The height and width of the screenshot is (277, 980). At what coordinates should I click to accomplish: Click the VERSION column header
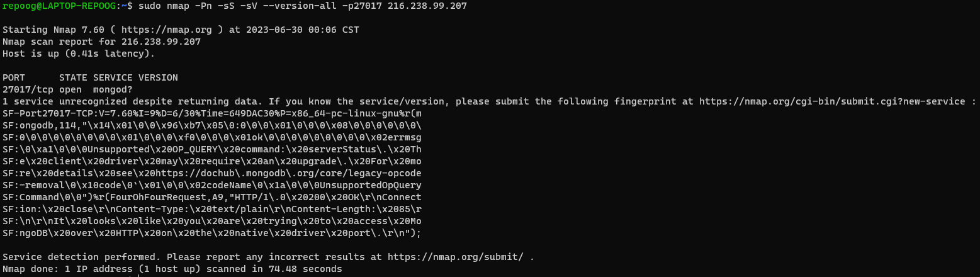[x=158, y=77]
